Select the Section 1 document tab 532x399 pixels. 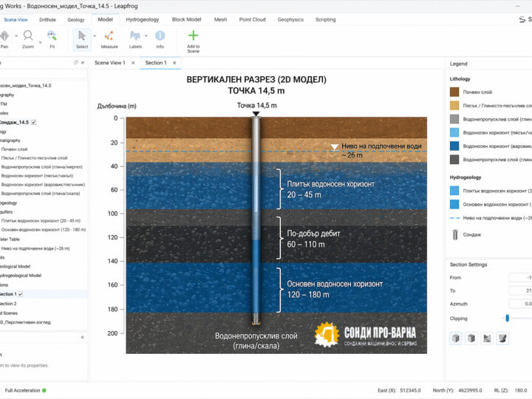point(156,63)
